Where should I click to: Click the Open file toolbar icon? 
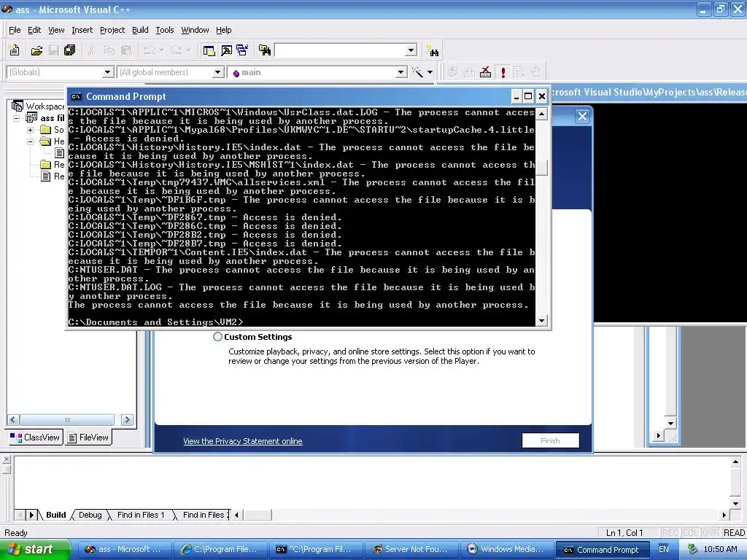(36, 50)
